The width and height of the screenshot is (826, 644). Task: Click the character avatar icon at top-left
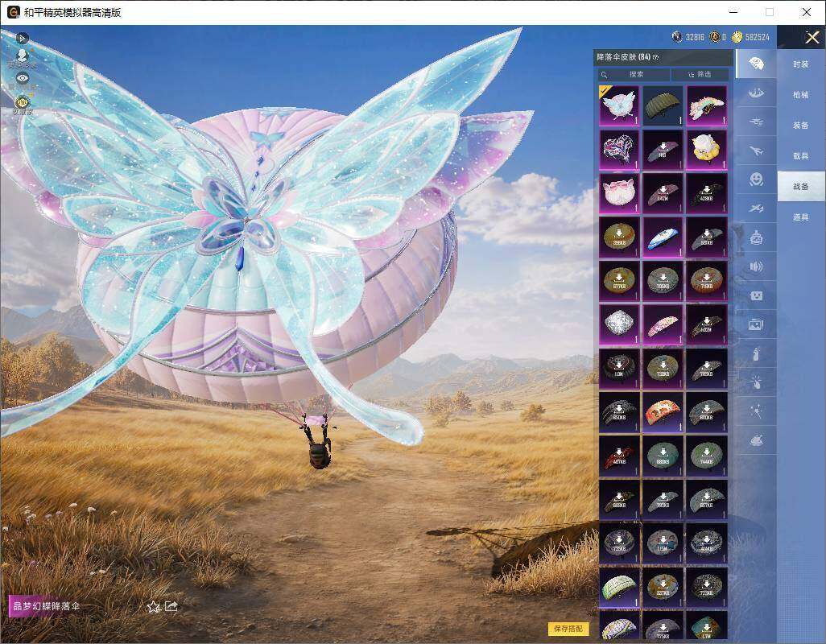pos(22,56)
